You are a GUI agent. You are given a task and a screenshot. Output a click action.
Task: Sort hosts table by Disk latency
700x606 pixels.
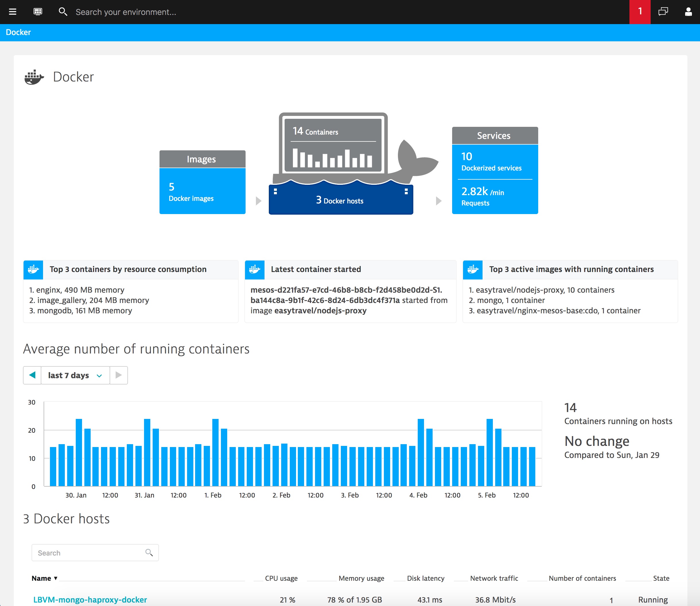[x=425, y=578]
